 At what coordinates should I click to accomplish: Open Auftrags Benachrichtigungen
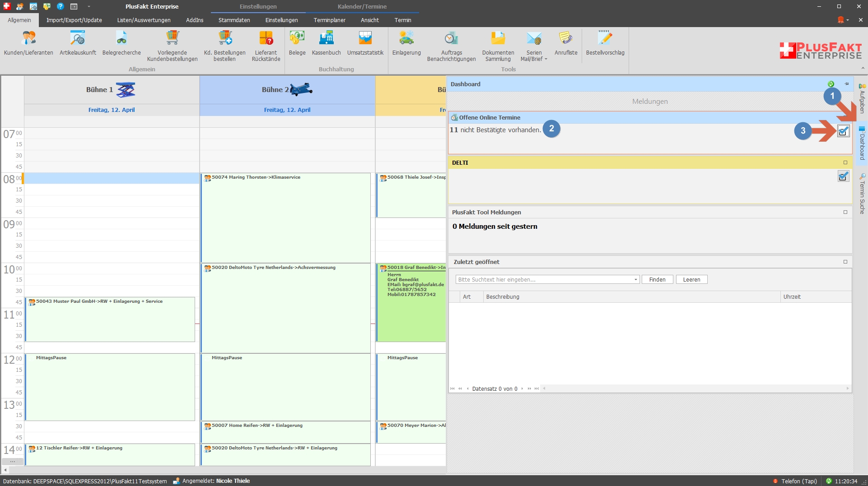451,46
